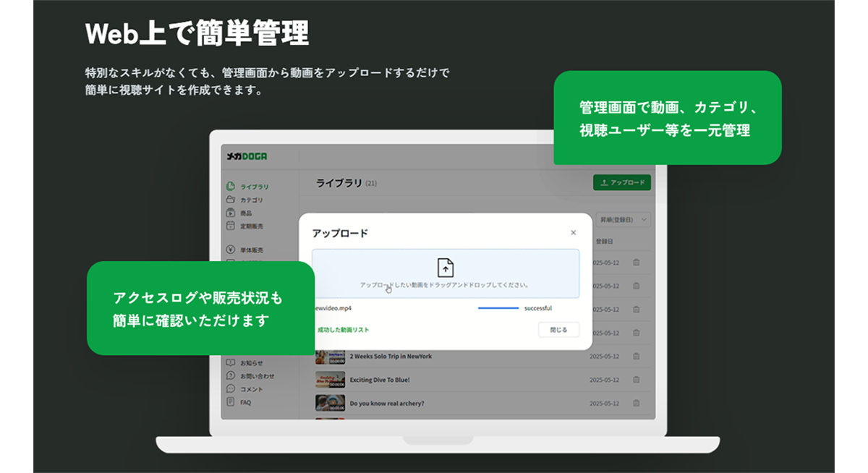868x473 pixels.
Task: Open the コメント speech bubble icon
Action: [x=230, y=388]
